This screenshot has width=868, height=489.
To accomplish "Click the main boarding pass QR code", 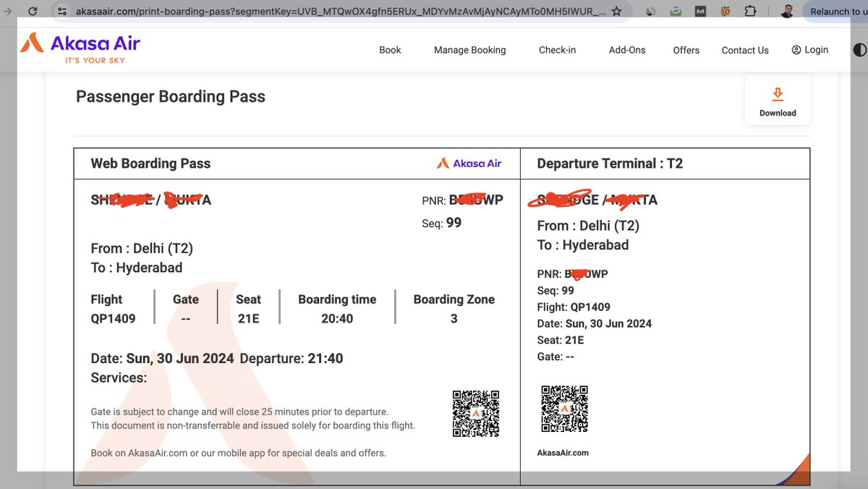I will pyautogui.click(x=476, y=414).
